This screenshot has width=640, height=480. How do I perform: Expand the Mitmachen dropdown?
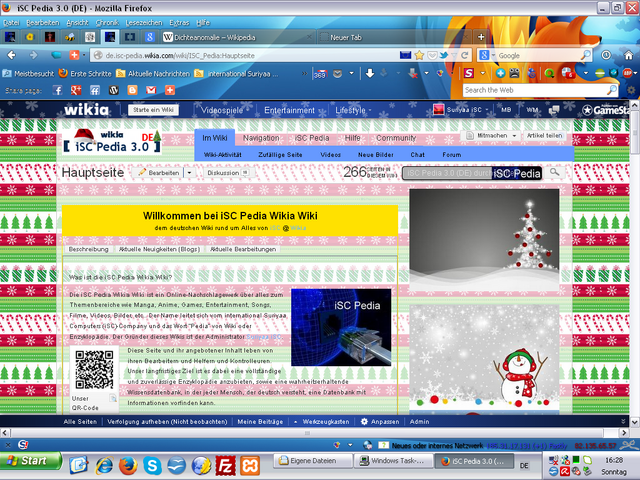[x=514, y=135]
